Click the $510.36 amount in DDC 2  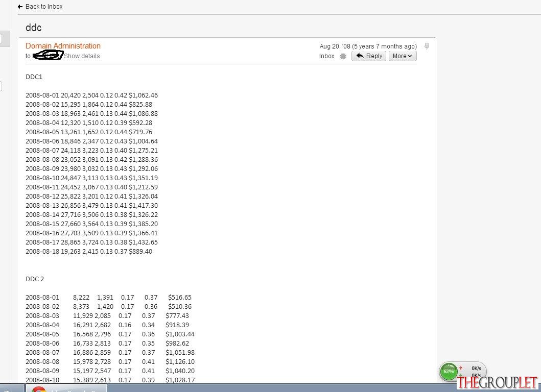coord(180,307)
